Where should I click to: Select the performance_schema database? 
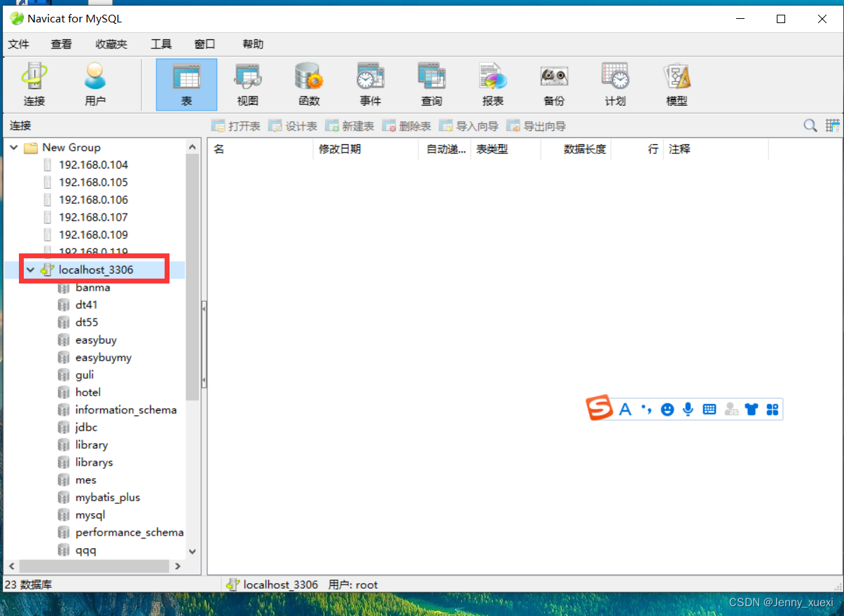coord(130,532)
